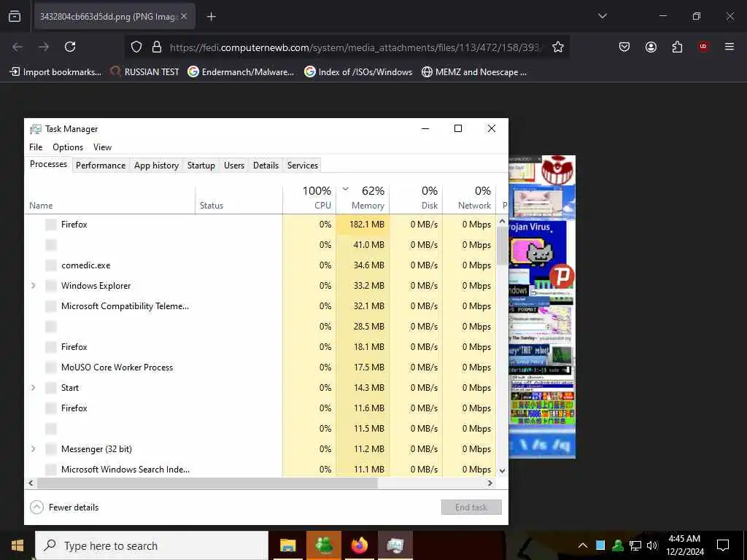Switch to the Processes tab

(x=49, y=164)
